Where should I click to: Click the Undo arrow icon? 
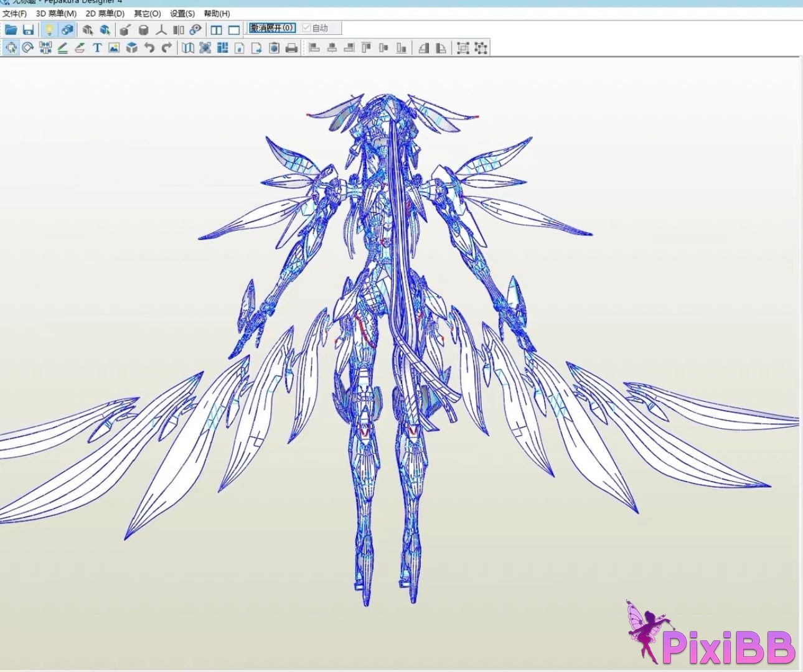click(149, 48)
